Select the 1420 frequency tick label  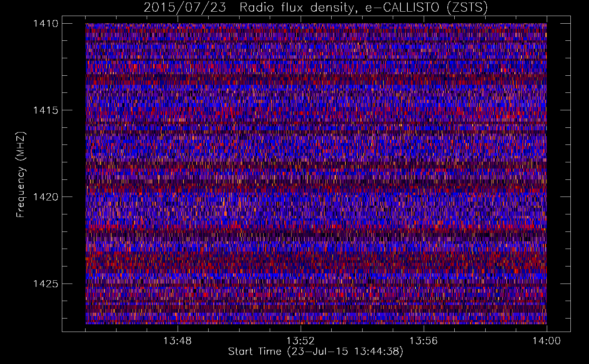46,197
